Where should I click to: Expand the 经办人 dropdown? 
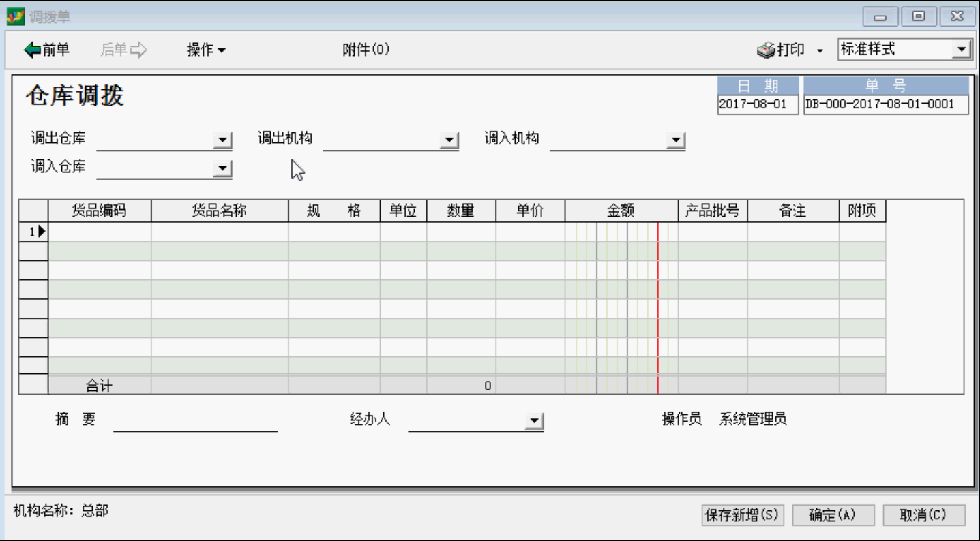(x=534, y=422)
